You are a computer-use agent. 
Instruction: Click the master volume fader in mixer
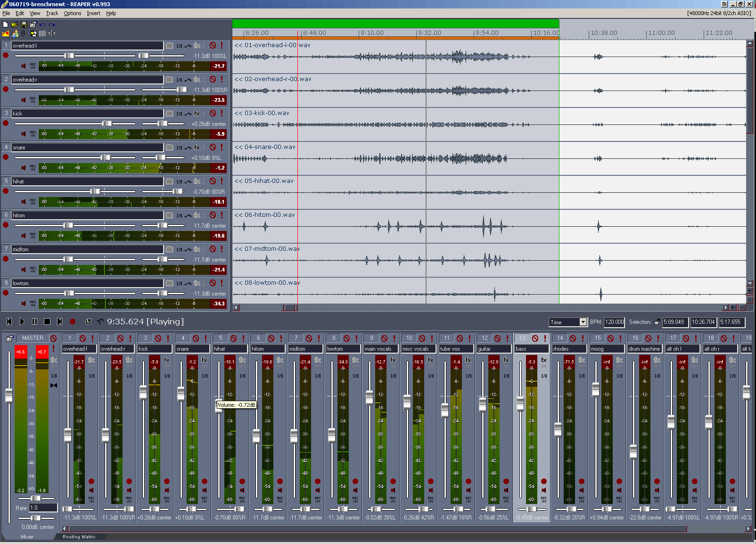(9, 396)
